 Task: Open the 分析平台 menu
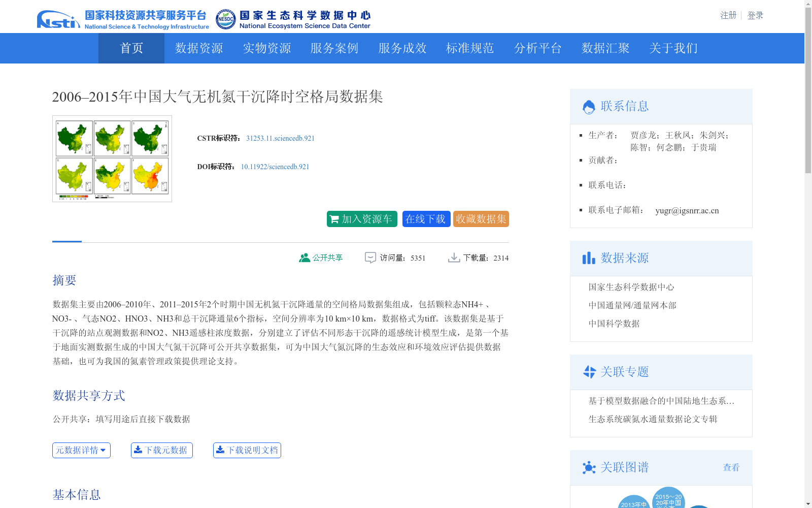click(538, 48)
